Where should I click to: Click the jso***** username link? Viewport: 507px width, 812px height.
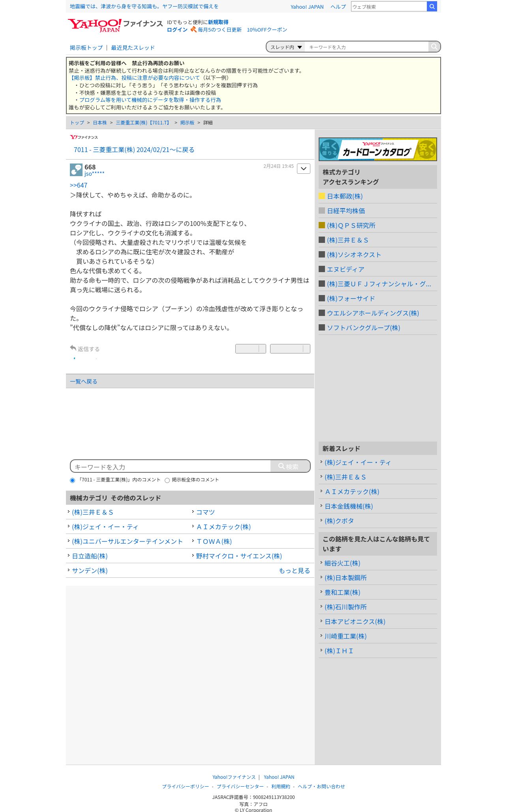click(x=94, y=174)
